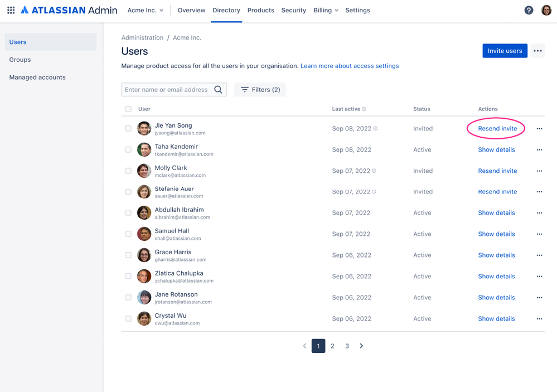Click Grace Harris's profile picture
This screenshot has width=557, height=392.
(x=144, y=255)
